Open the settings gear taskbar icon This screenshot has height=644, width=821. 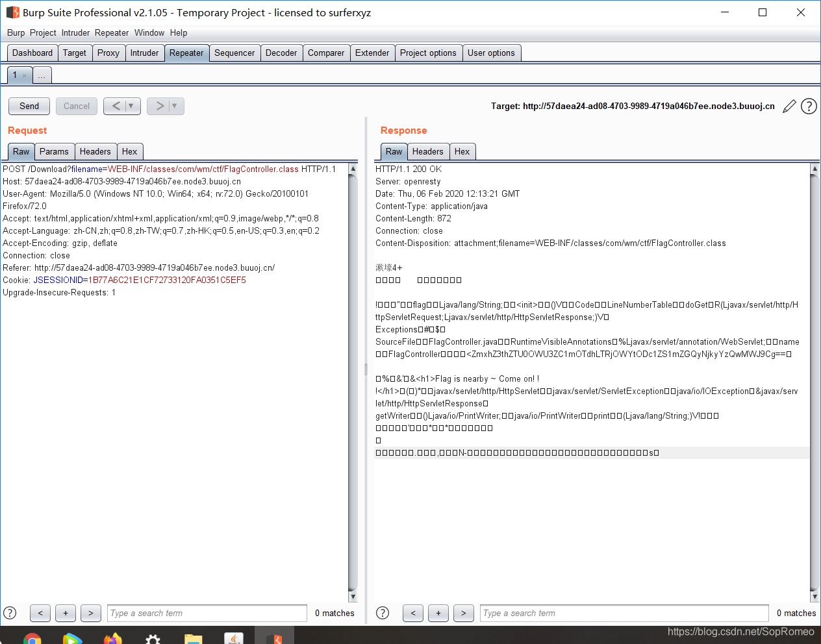[x=153, y=639]
